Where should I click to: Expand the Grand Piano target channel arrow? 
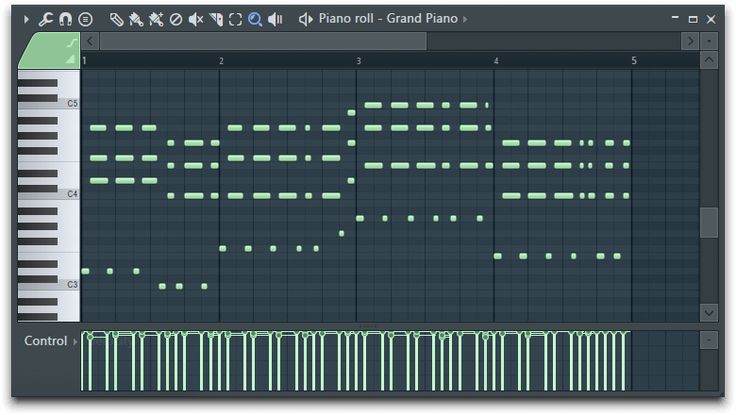point(464,19)
